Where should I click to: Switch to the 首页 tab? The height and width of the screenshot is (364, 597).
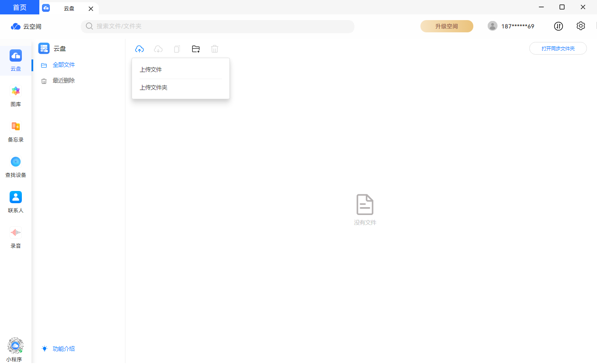click(x=20, y=7)
